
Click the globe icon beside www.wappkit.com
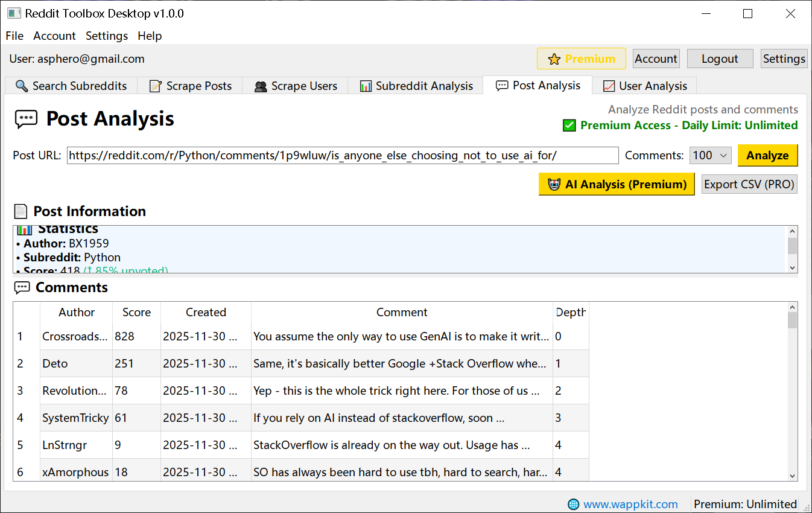click(x=574, y=504)
